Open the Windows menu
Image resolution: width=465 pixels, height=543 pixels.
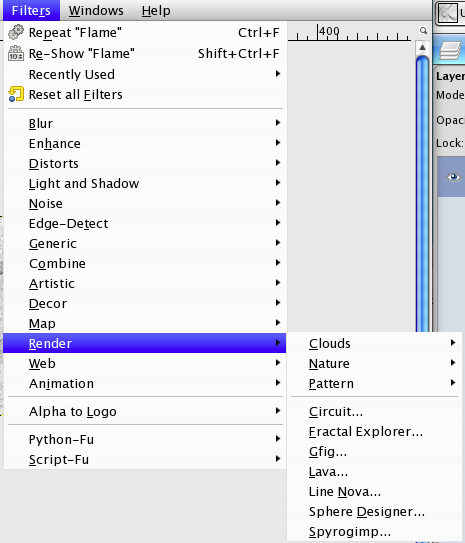[96, 10]
